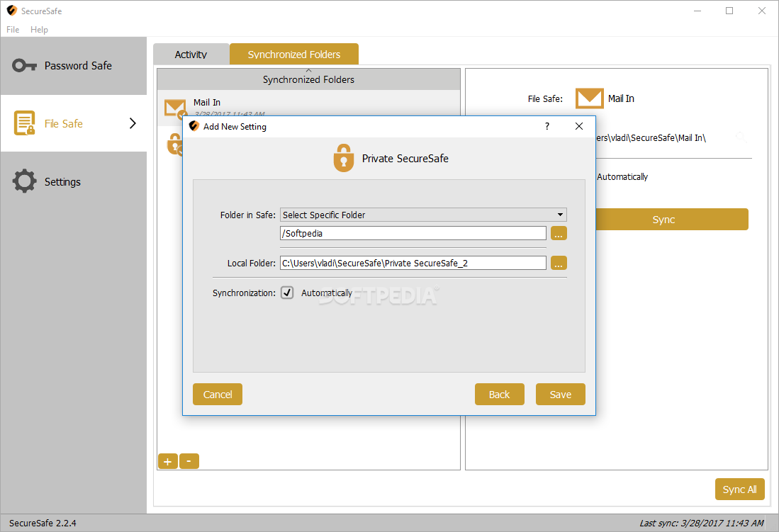Click the Private SecureSafe padlock icon
Image resolution: width=779 pixels, height=532 pixels.
(343, 158)
